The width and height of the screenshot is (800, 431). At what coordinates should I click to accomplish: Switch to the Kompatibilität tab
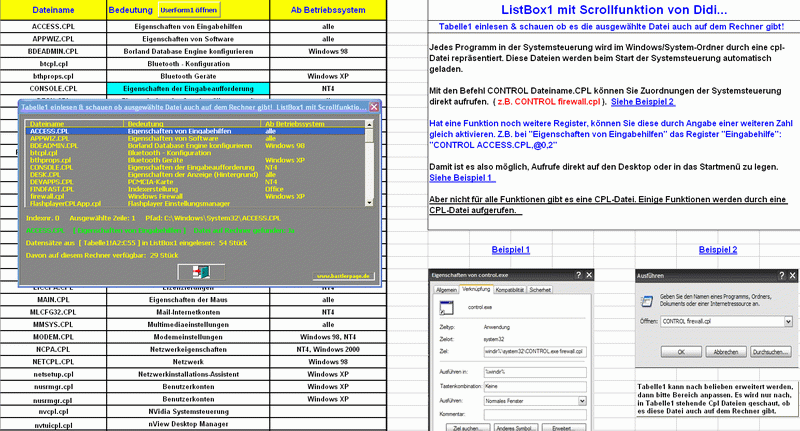510,290
